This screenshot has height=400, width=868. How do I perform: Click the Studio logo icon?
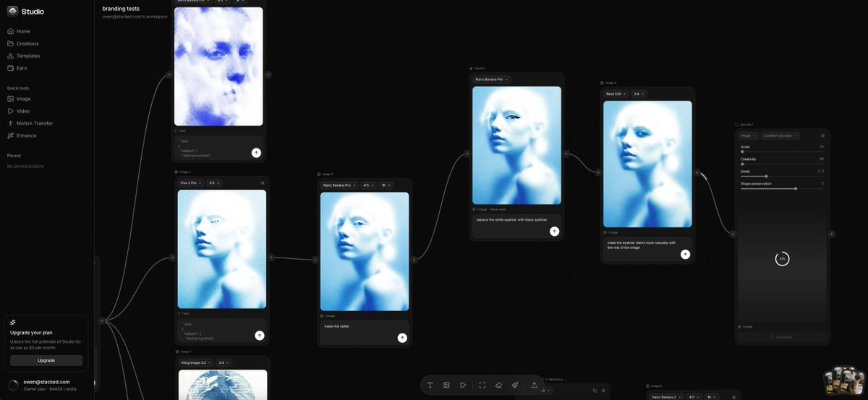click(12, 11)
